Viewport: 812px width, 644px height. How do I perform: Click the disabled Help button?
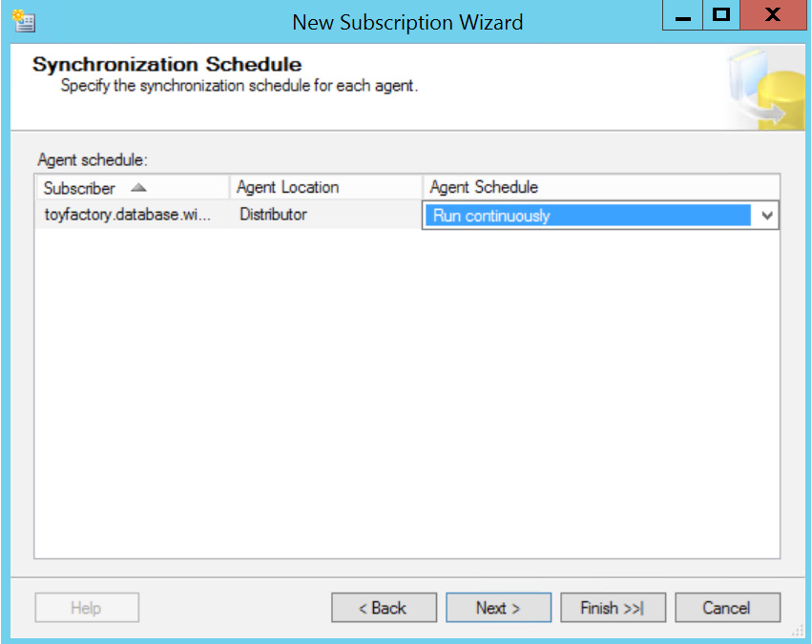click(x=87, y=608)
